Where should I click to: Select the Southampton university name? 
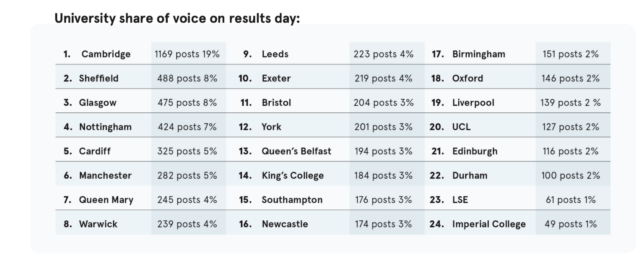click(292, 200)
